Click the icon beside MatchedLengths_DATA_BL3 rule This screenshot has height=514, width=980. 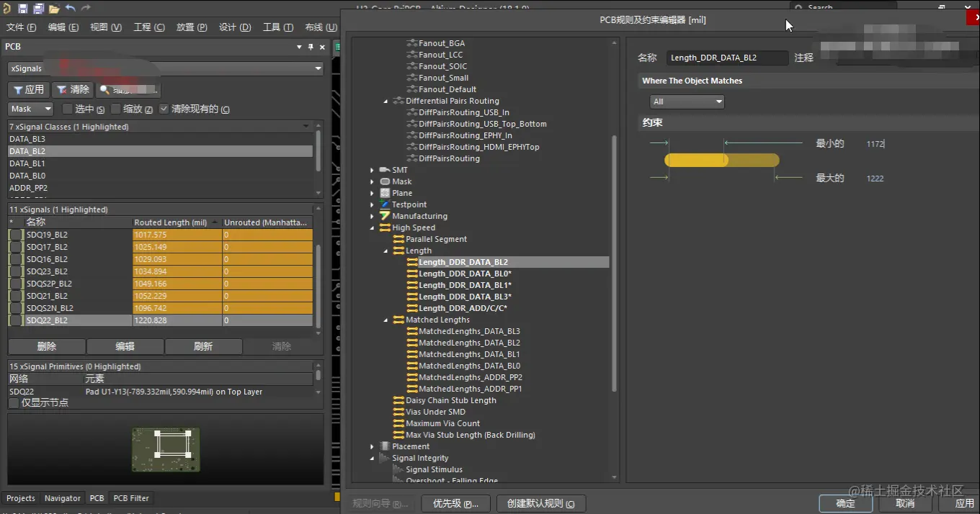[412, 331]
